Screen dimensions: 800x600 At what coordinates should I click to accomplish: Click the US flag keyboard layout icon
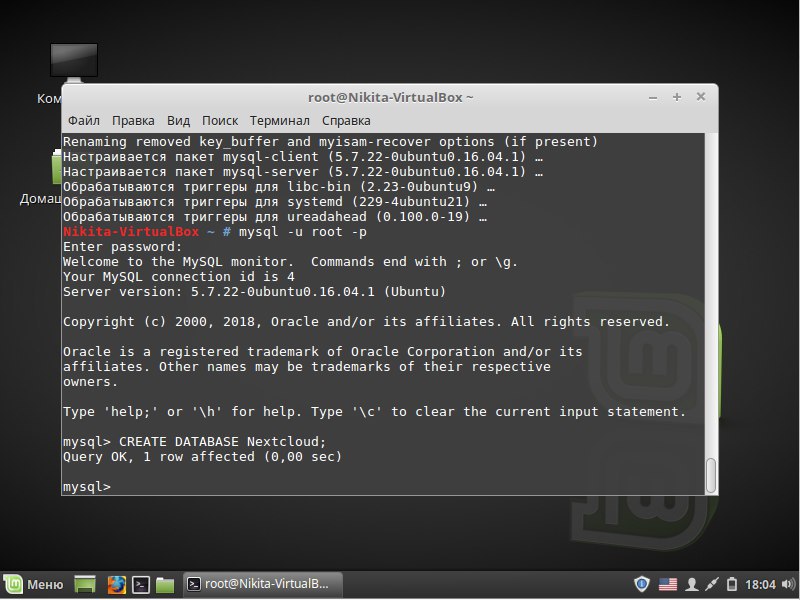668,584
